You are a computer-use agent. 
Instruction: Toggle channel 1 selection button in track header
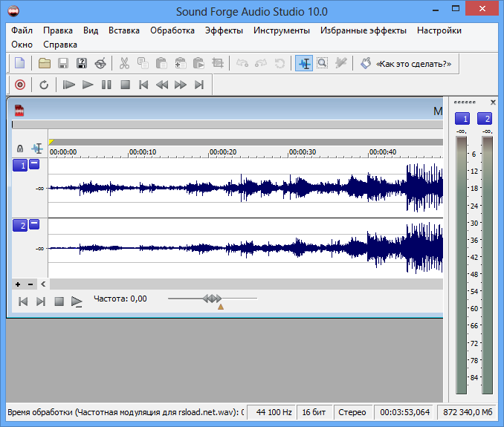click(20, 166)
